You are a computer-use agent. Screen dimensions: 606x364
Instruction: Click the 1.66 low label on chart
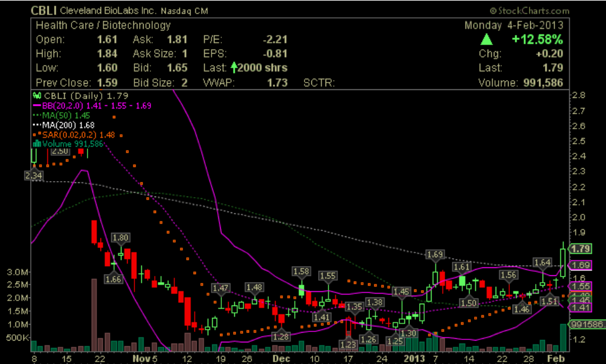(x=113, y=279)
